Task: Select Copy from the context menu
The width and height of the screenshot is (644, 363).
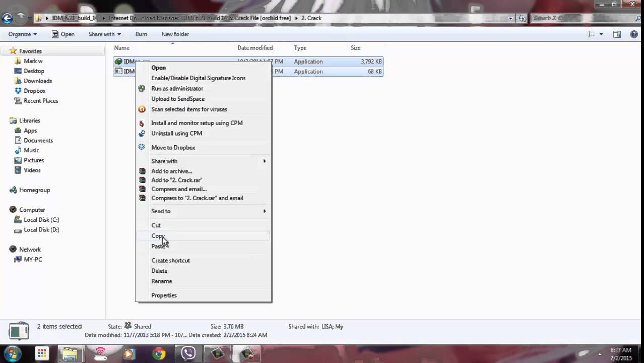Action: click(204, 236)
